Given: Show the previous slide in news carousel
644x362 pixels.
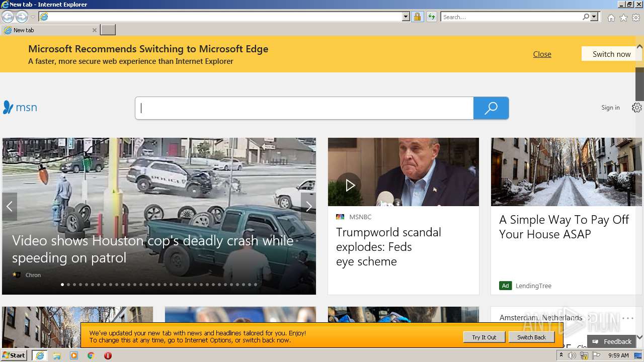Looking at the screenshot, I should (x=10, y=207).
